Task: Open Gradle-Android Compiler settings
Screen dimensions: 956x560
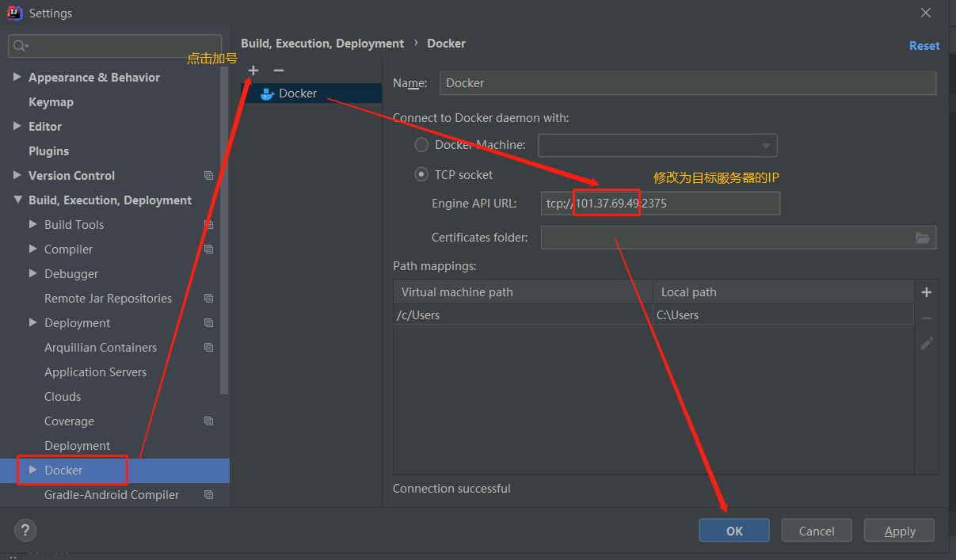Action: coord(112,495)
